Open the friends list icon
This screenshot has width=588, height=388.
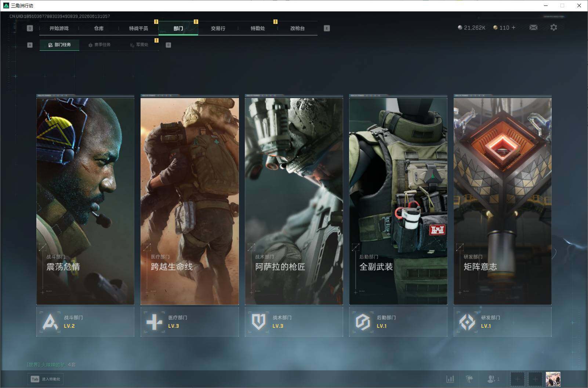(493, 379)
